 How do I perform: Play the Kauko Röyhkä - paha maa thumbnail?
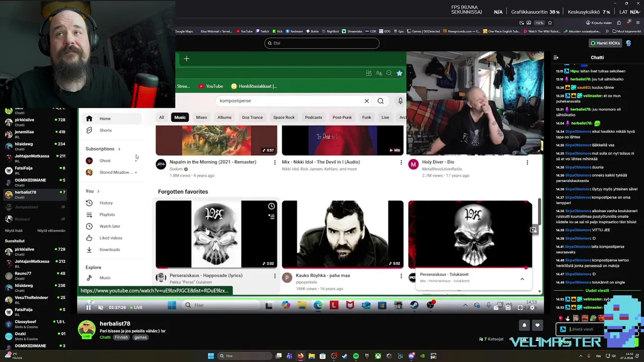coord(343,234)
